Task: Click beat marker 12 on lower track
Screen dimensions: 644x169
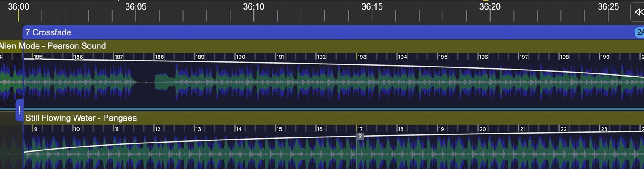Action: 158,129
